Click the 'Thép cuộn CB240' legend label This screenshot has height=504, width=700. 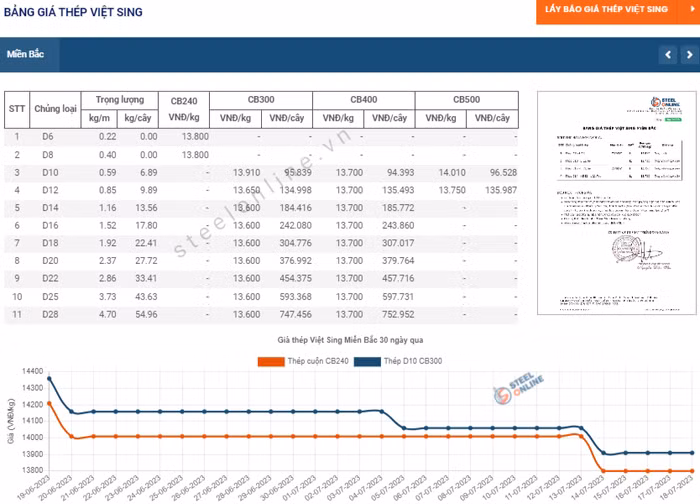click(x=318, y=361)
